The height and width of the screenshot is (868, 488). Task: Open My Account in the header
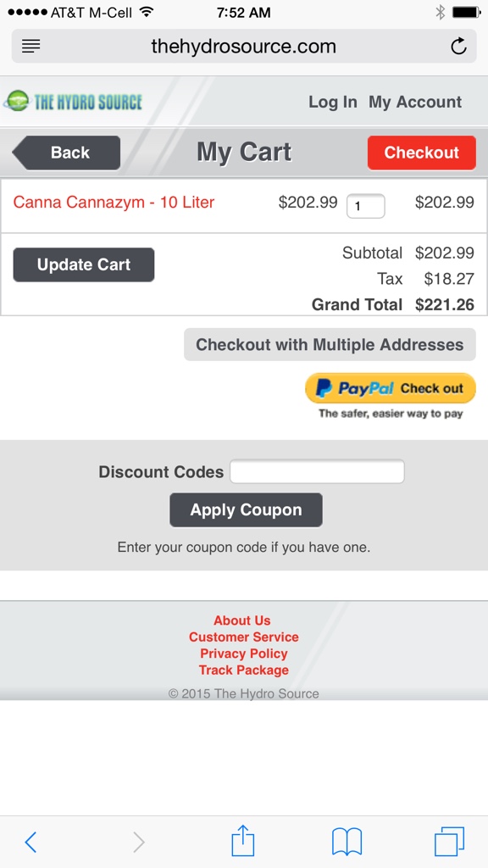[415, 102]
